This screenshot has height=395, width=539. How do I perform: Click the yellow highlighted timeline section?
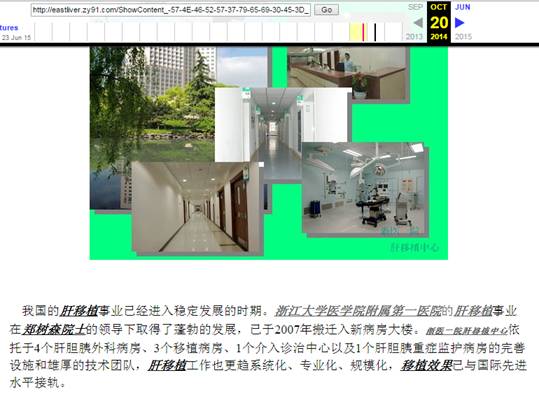pos(355,32)
